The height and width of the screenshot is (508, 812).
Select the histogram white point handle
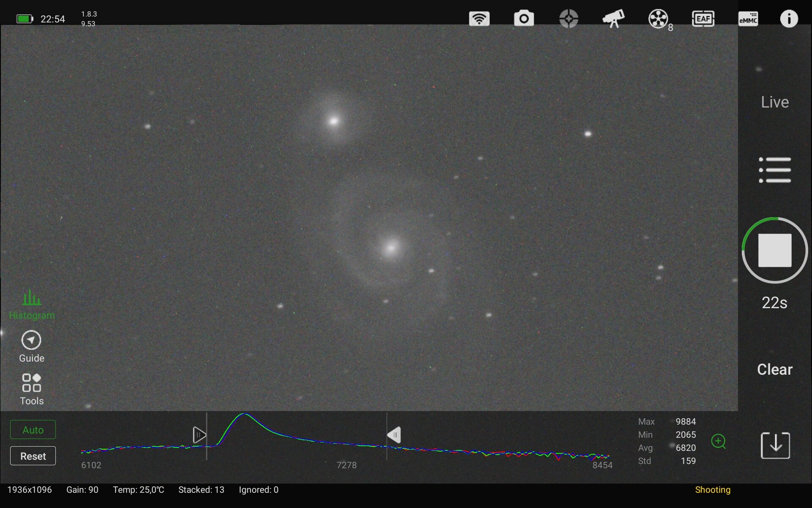click(394, 435)
